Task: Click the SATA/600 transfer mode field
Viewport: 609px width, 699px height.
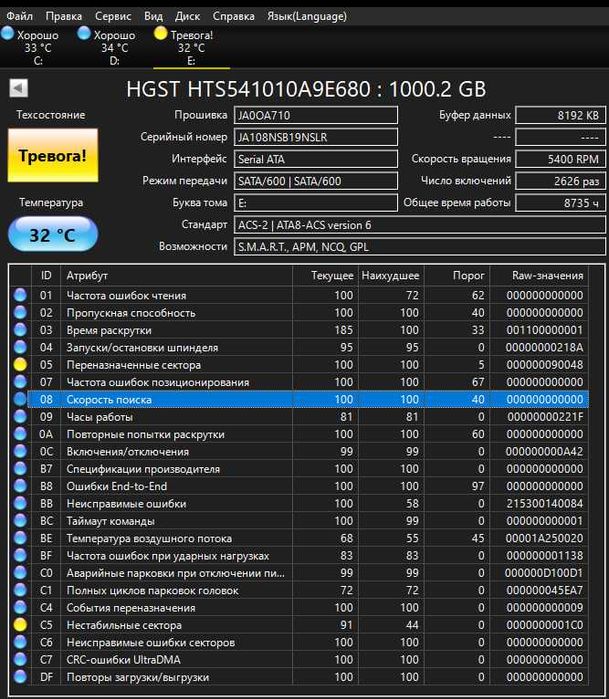Action: click(316, 181)
